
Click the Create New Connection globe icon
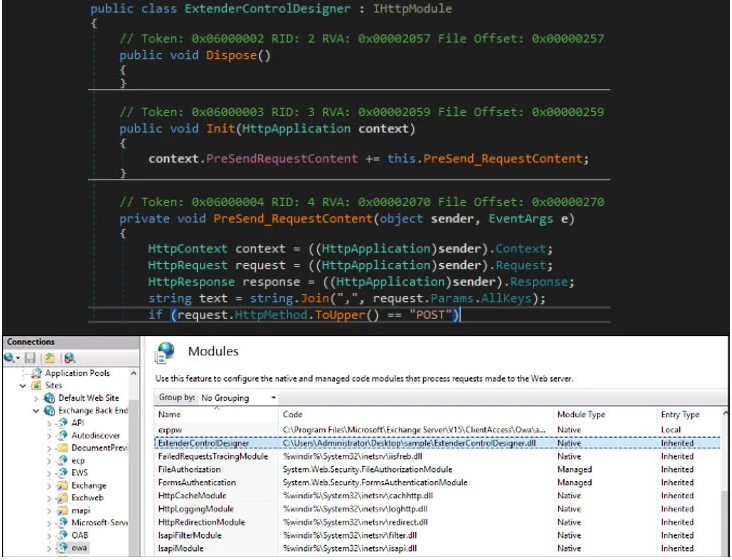coord(9,358)
